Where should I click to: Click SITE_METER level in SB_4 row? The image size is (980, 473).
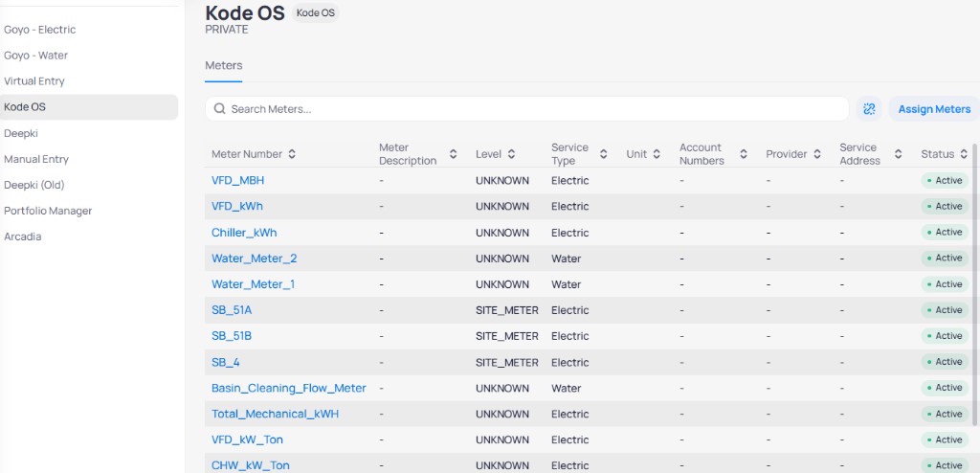point(507,362)
